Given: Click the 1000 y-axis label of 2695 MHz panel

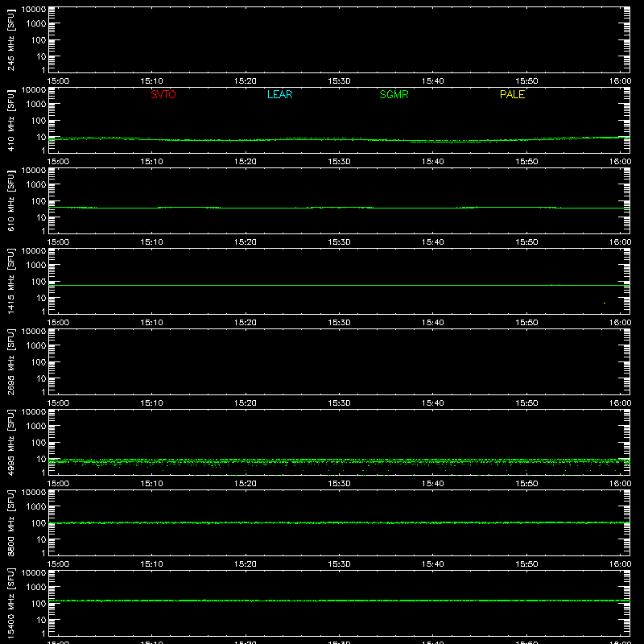Looking at the screenshot, I should (36, 346).
